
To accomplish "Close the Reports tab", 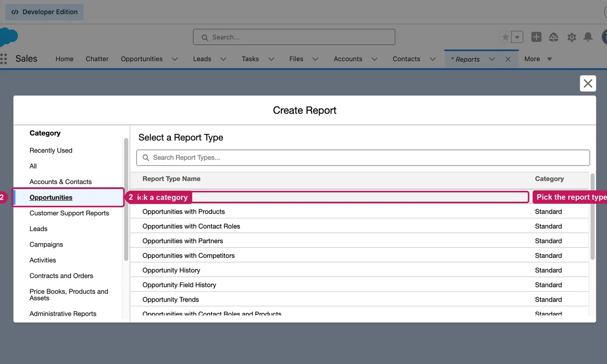I will tap(508, 59).
